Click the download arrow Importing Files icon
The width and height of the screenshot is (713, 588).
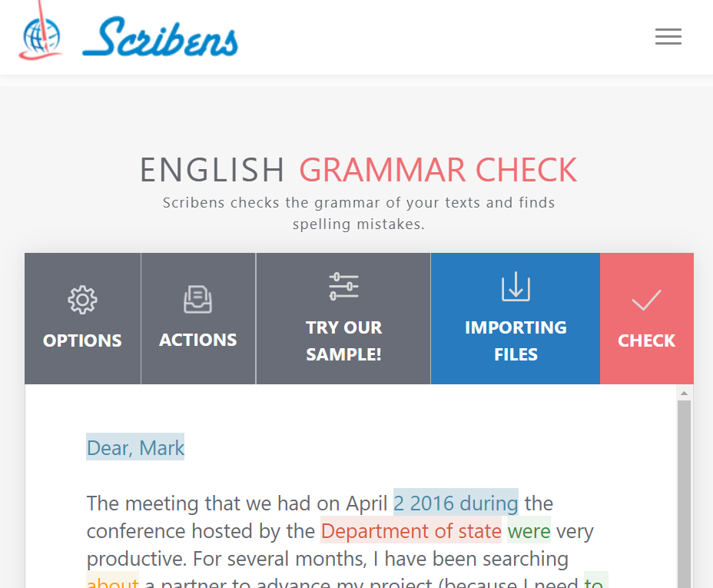[516, 287]
